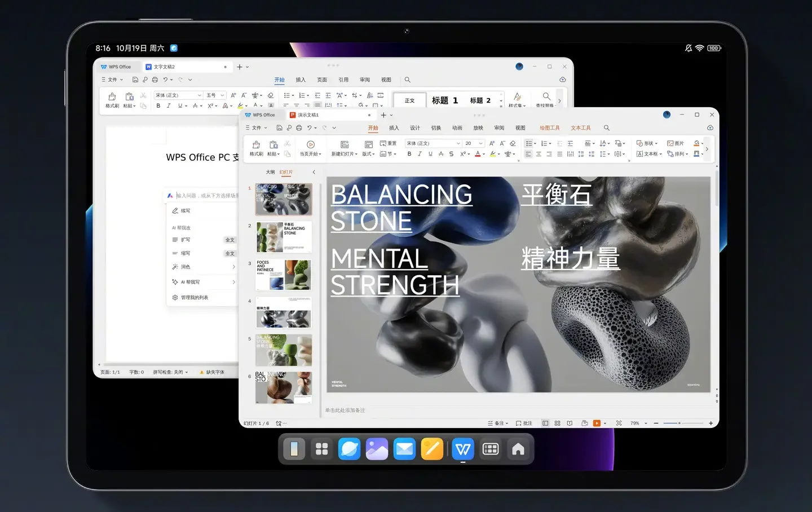This screenshot has width=812, height=512.
Task: Open the Paste menu in the presentation window
Action: [x=273, y=148]
